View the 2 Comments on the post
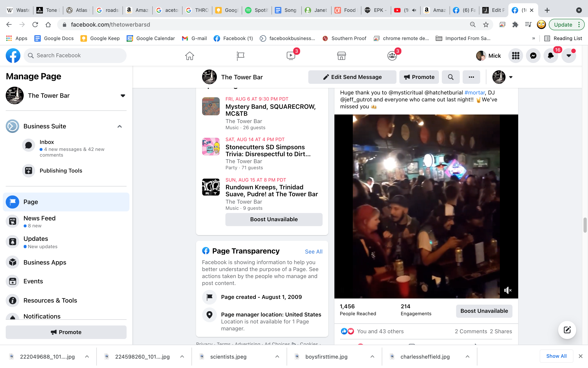The height and width of the screenshot is (368, 588). (471, 331)
